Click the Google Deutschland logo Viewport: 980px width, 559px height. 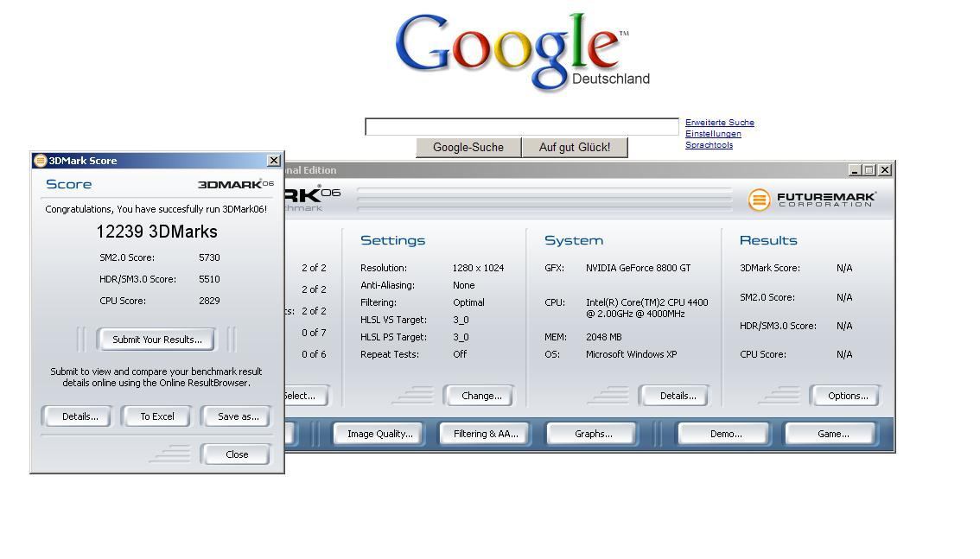(522, 52)
